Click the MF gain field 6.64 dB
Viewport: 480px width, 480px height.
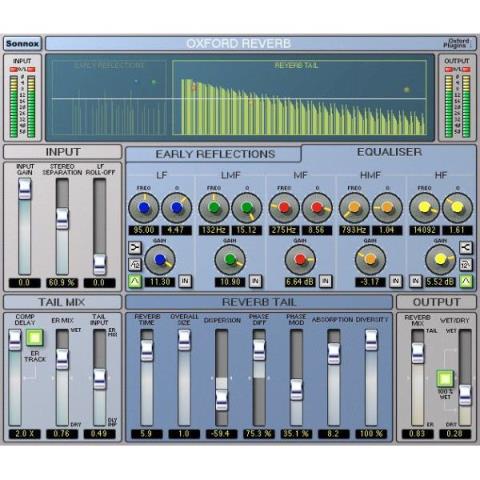[300, 282]
